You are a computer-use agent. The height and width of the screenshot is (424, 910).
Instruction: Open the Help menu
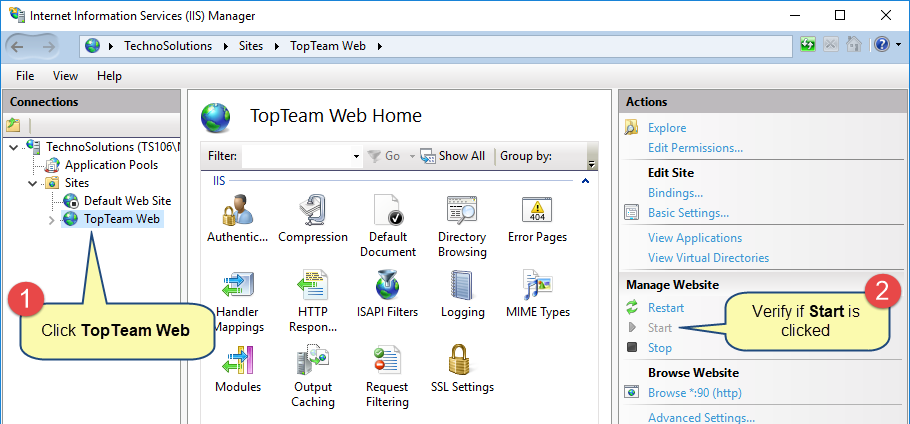pyautogui.click(x=109, y=76)
